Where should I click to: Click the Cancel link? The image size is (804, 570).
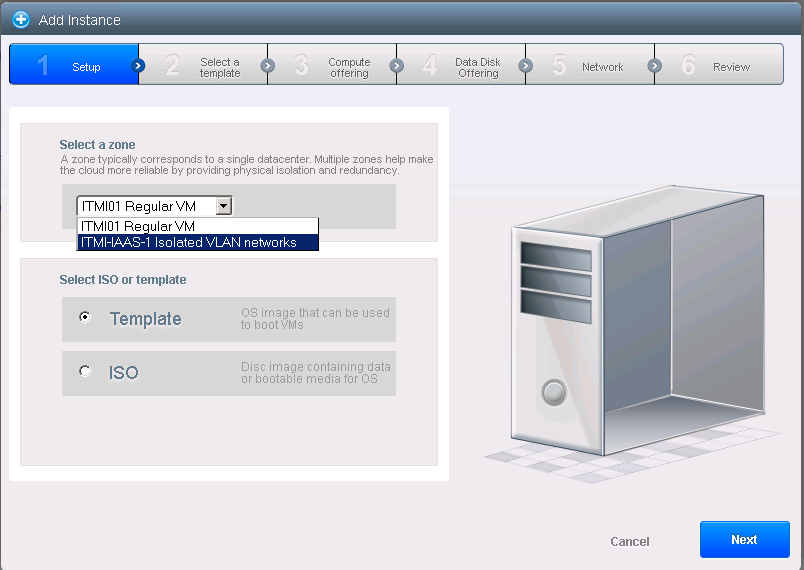coord(629,541)
